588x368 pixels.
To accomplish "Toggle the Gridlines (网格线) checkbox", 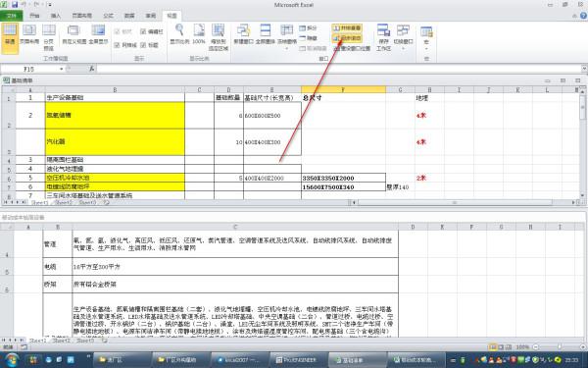I will tap(125, 45).
